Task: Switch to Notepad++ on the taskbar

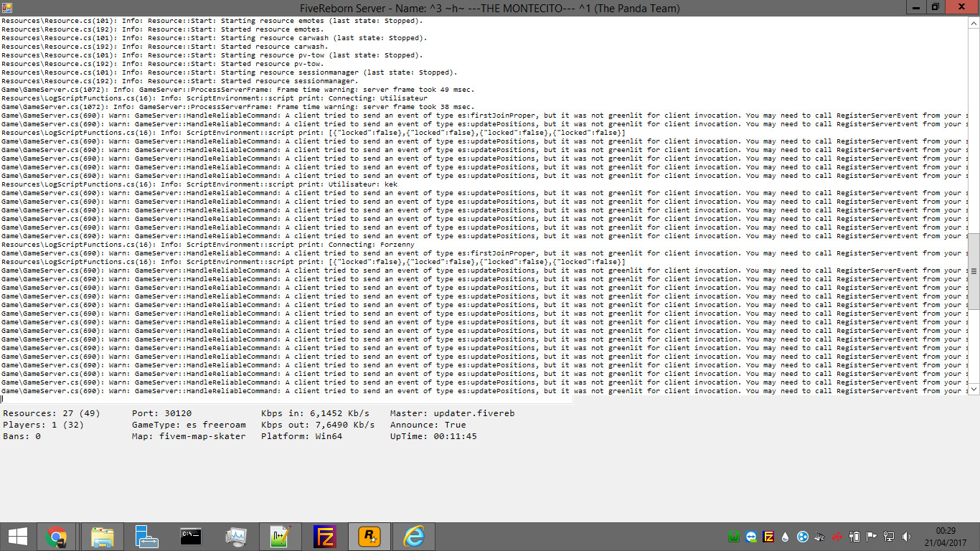Action: [x=280, y=537]
